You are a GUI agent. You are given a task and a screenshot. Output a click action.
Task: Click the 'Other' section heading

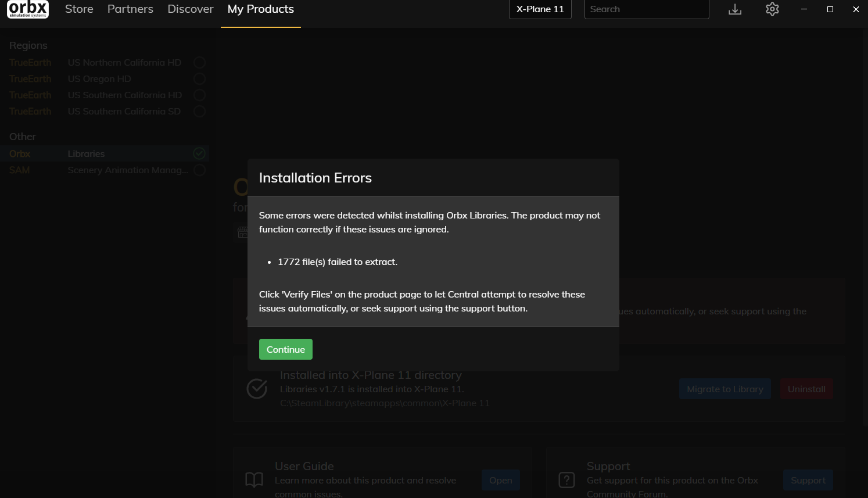pyautogui.click(x=23, y=137)
